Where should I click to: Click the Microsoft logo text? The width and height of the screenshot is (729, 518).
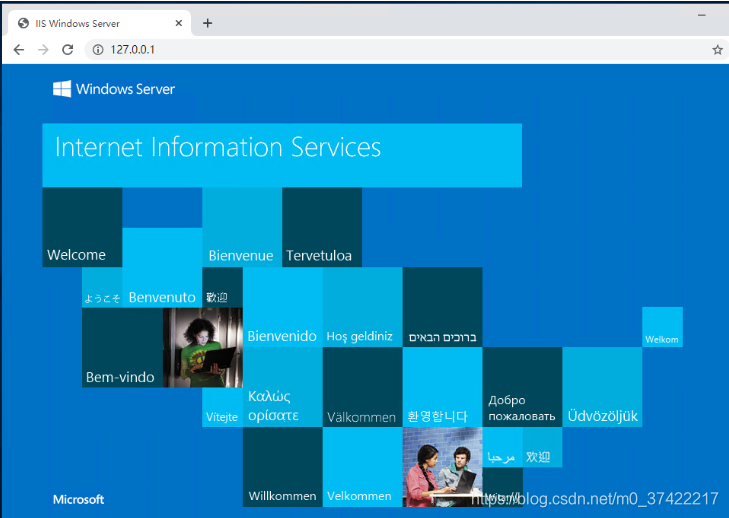79,499
